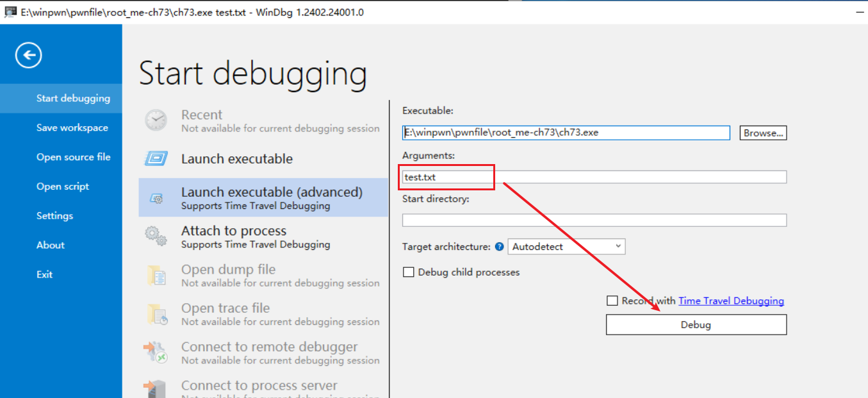Open Save workspace in sidebar
Viewport: 868px width, 398px height.
click(x=72, y=128)
